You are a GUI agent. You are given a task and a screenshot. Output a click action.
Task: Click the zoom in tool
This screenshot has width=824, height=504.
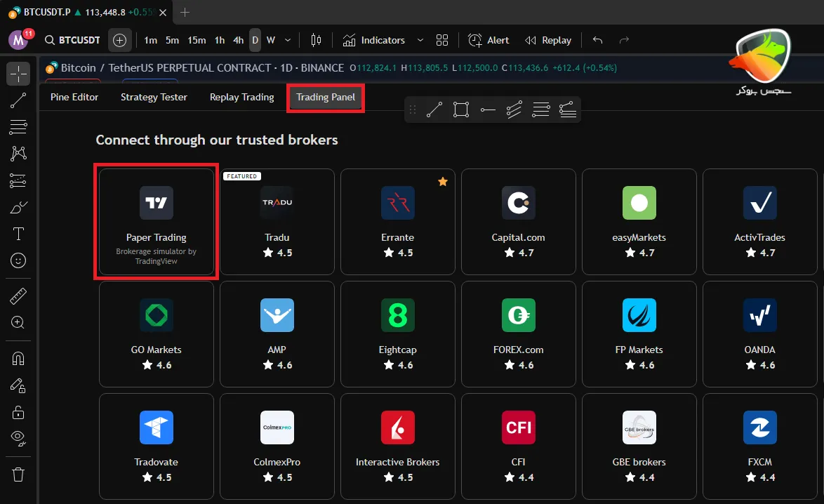pyautogui.click(x=18, y=323)
